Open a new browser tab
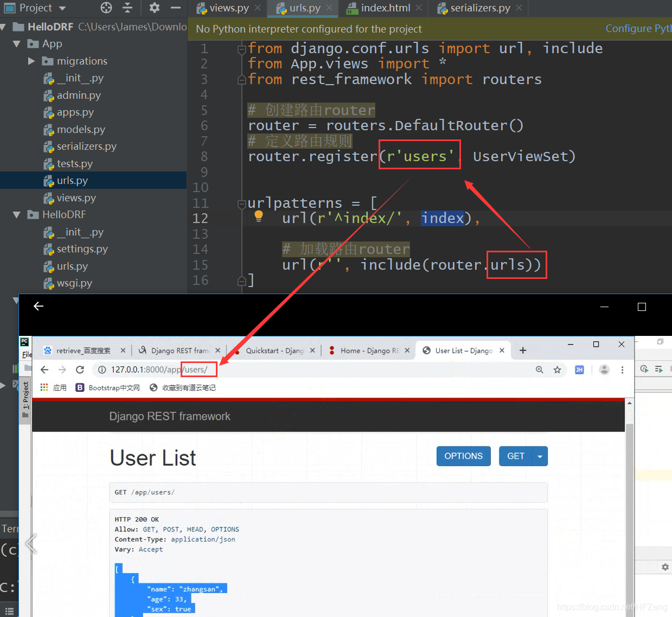The width and height of the screenshot is (672, 617). 523,351
